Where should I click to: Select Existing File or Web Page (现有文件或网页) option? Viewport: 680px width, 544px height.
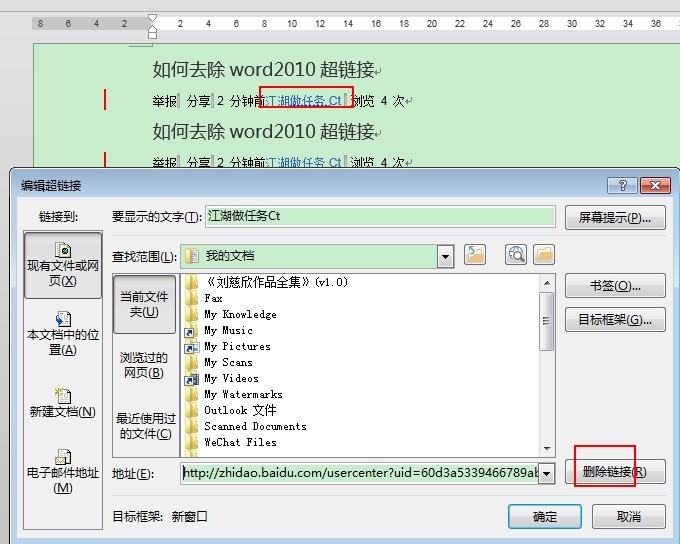coord(63,265)
